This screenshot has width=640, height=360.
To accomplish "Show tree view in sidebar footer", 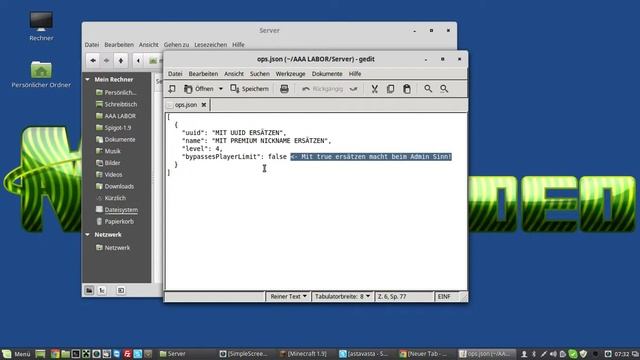I will coord(102,290).
